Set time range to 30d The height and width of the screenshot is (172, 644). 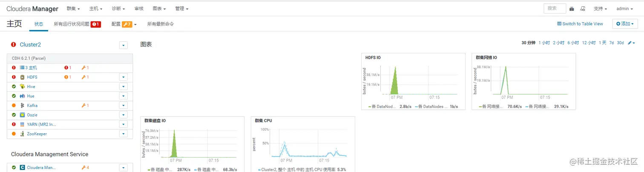click(621, 43)
